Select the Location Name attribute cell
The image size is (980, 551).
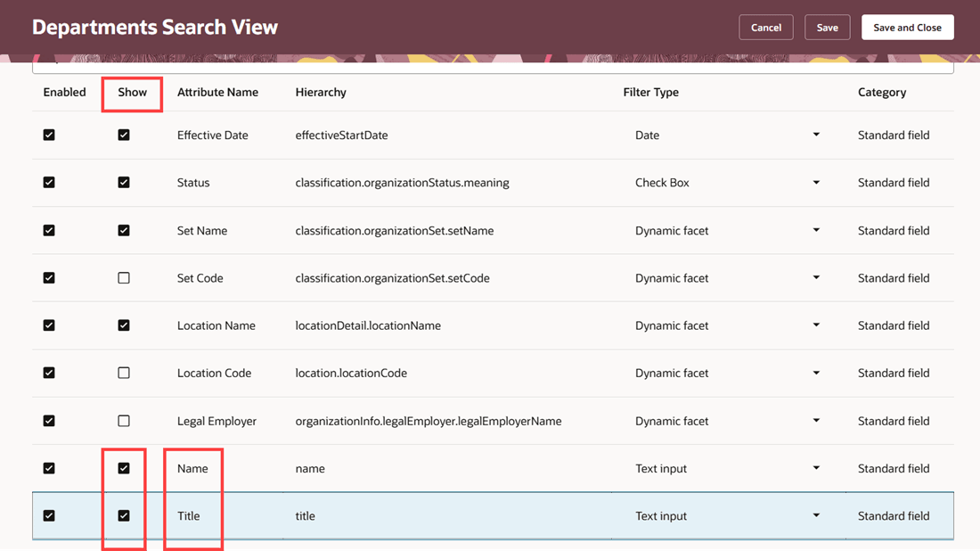coord(216,325)
